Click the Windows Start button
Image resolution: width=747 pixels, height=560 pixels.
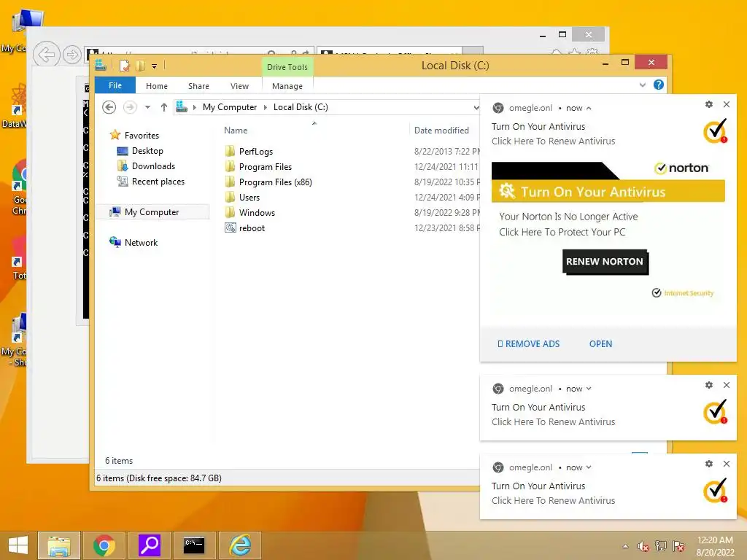(18, 545)
